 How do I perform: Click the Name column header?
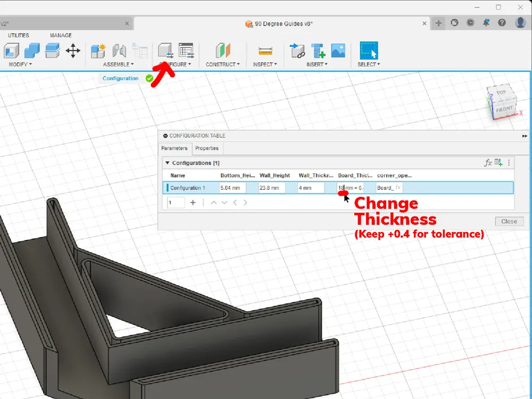pos(178,176)
